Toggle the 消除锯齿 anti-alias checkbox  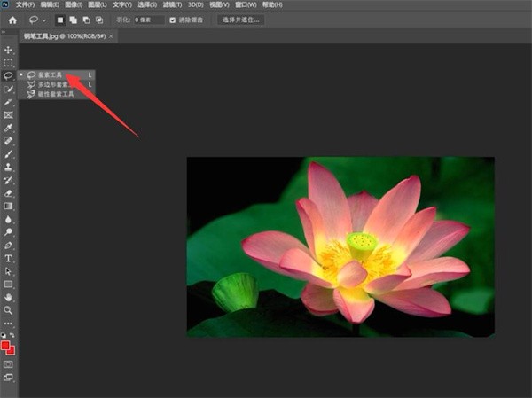173,20
